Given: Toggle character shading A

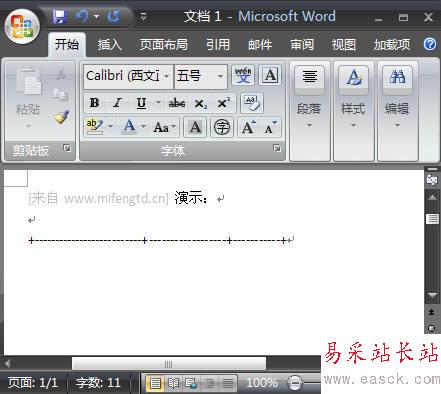Looking at the screenshot, I should click(x=195, y=127).
